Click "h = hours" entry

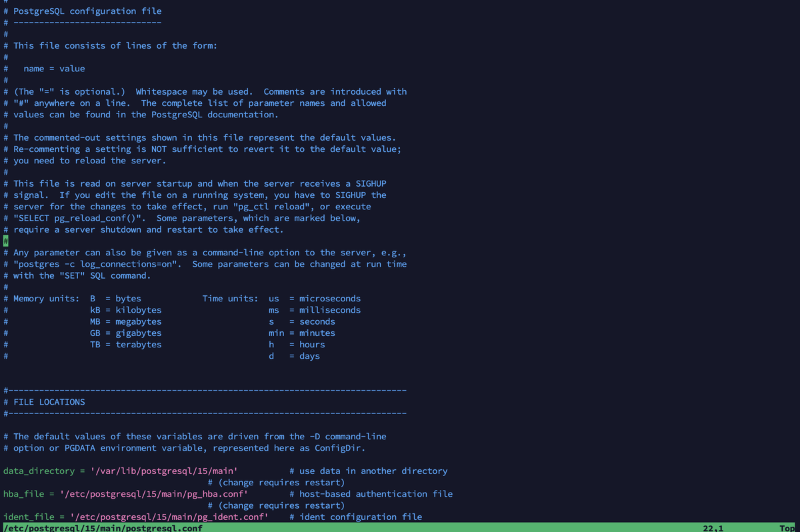(x=297, y=345)
